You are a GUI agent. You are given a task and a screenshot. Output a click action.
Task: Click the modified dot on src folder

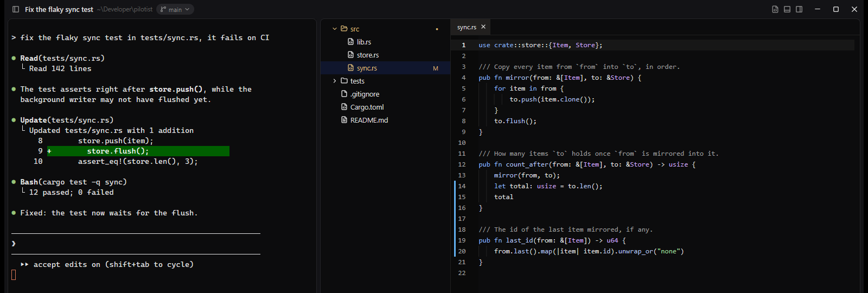[x=437, y=29]
